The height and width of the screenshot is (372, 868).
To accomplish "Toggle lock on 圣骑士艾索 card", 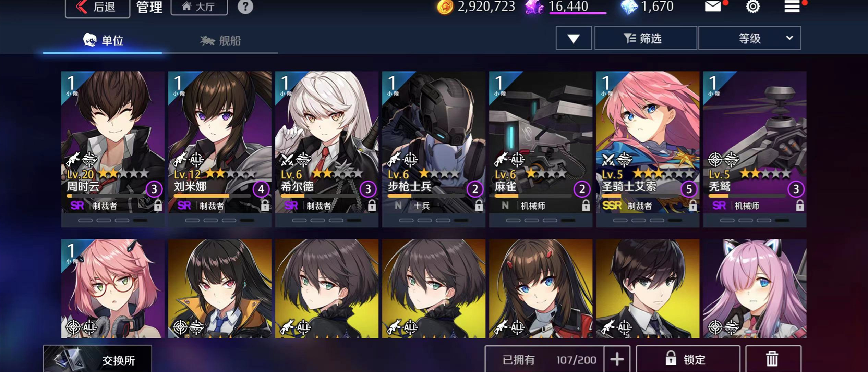I will tap(692, 206).
